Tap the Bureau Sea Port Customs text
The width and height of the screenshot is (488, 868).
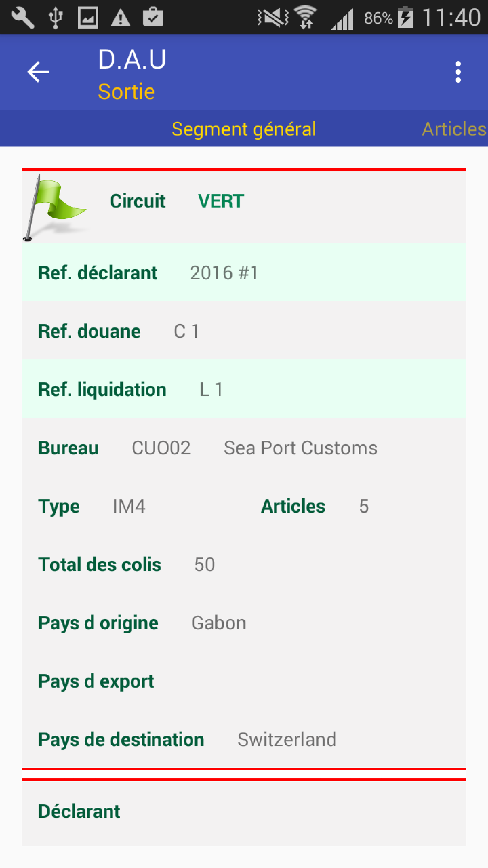(300, 448)
